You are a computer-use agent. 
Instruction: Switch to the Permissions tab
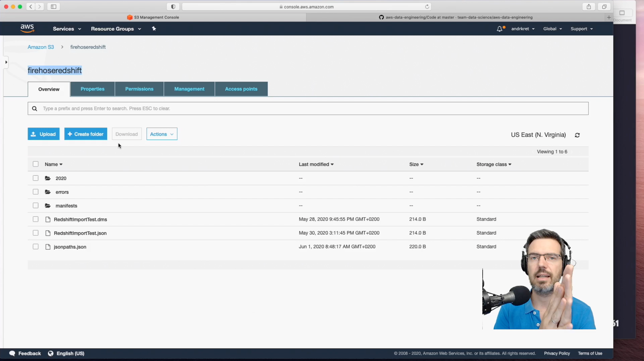click(x=139, y=89)
